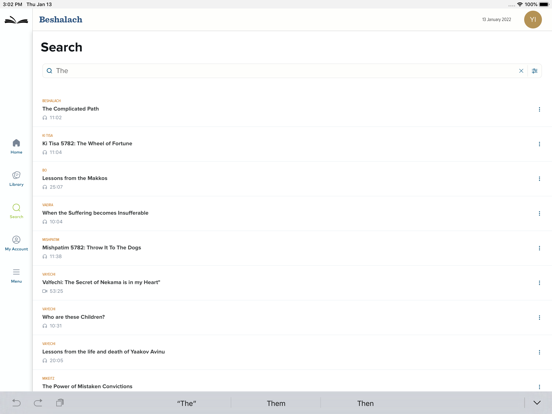Open options for The Secret of Nekama
Screen dimensions: 552x414
click(539, 283)
